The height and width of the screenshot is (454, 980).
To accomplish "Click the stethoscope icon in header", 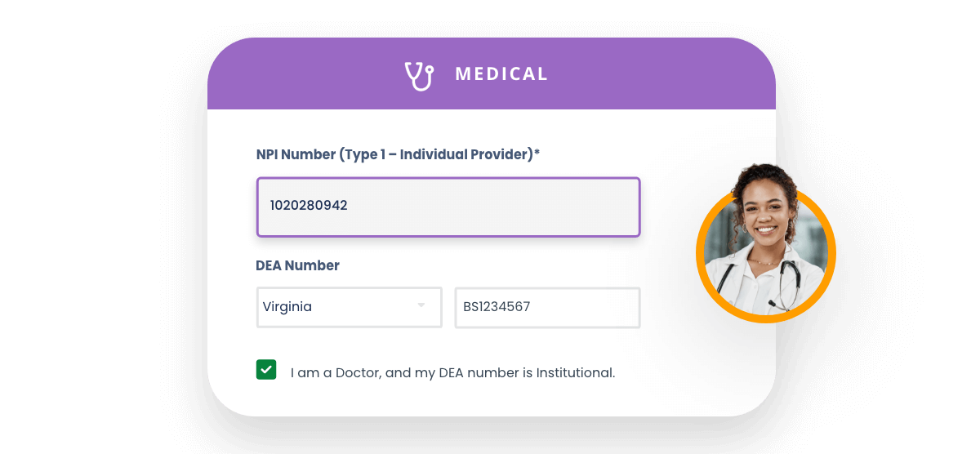I will coord(419,75).
